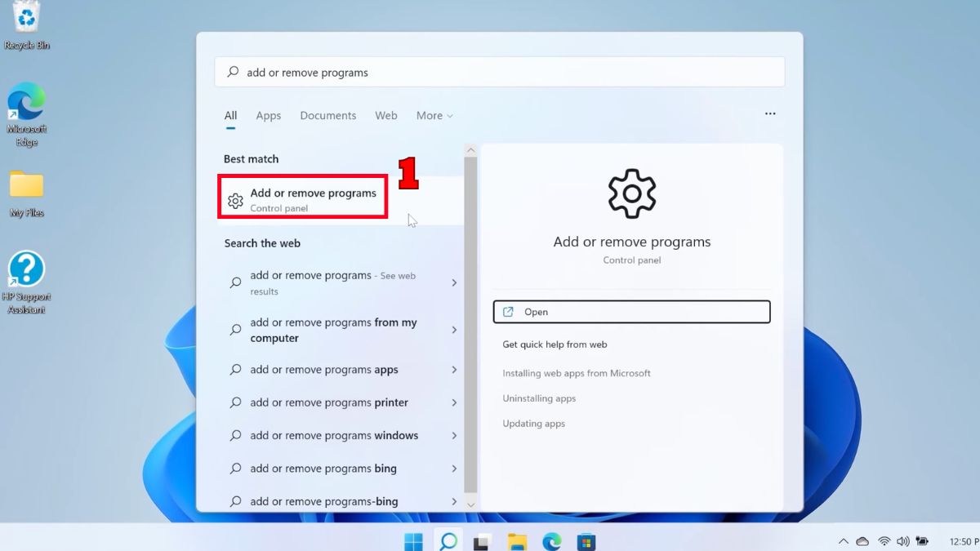The image size is (980, 551).
Task: Click results scrollbar down arrow
Action: pos(470,504)
